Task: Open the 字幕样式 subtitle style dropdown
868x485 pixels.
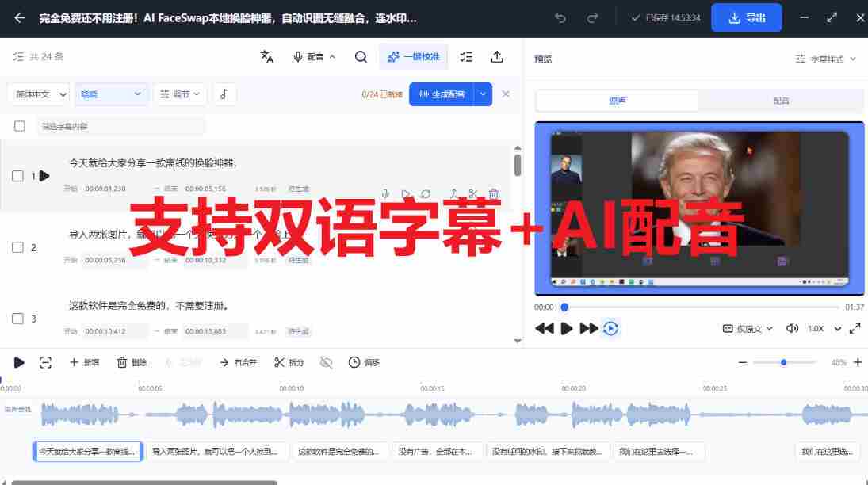Action: coord(825,59)
